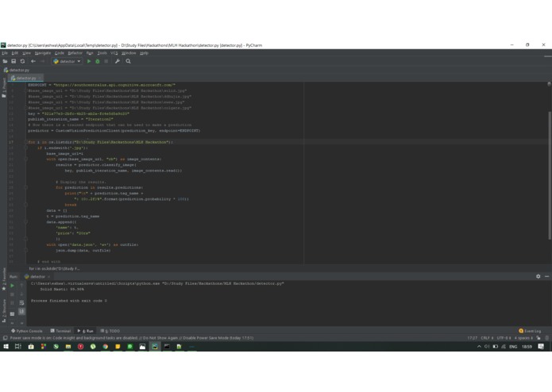Open the TODO tool tab
Screen dimensions: 552x392
tap(110, 331)
